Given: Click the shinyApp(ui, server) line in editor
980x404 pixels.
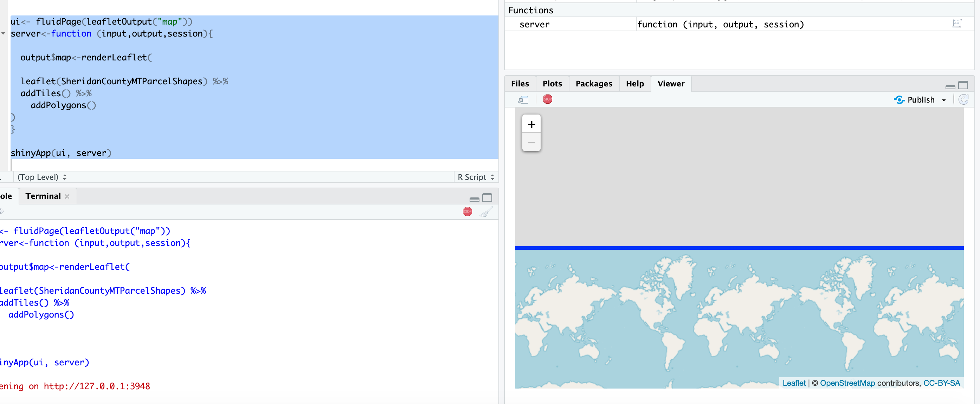Looking at the screenshot, I should click(x=61, y=153).
